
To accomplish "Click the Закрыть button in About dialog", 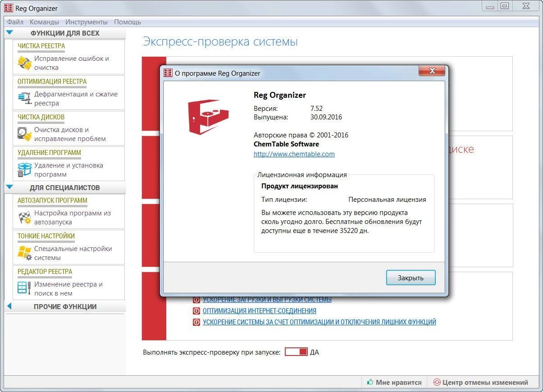I will (411, 278).
